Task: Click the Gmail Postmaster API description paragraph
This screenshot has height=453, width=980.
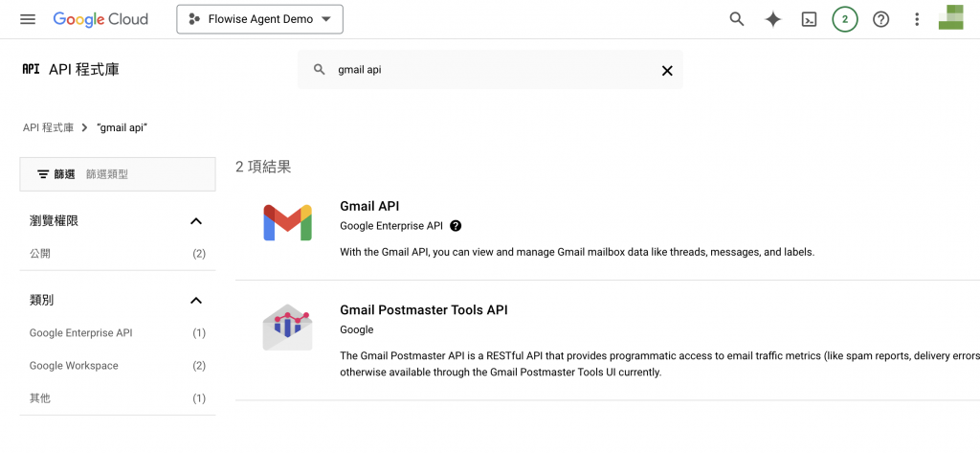Action: (660, 364)
